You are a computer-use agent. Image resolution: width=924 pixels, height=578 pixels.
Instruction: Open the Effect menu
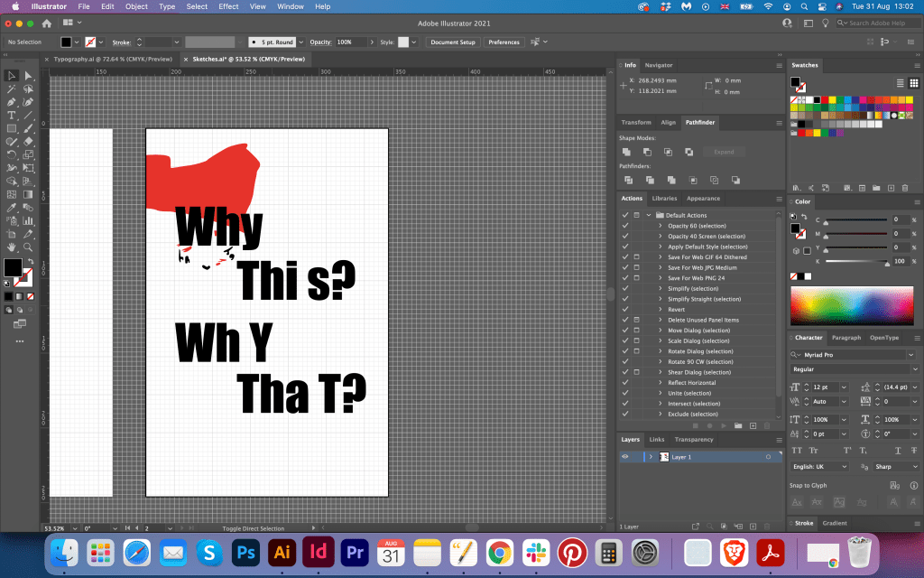point(228,6)
